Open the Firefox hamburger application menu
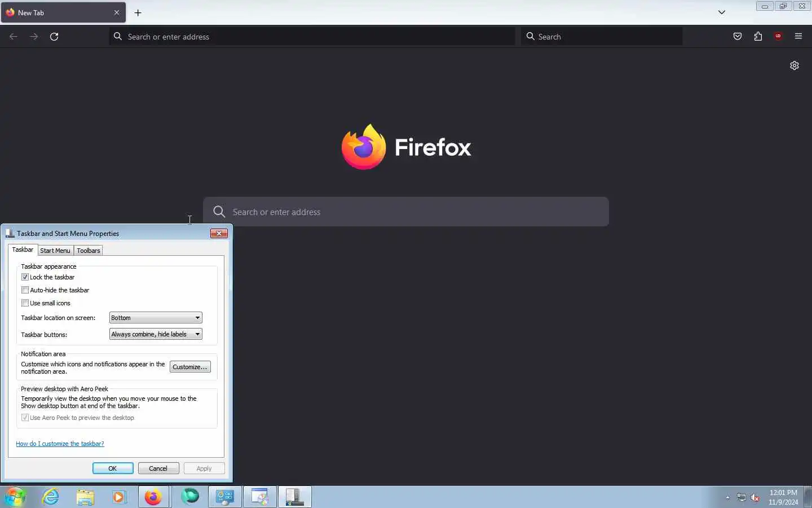 [x=798, y=37]
